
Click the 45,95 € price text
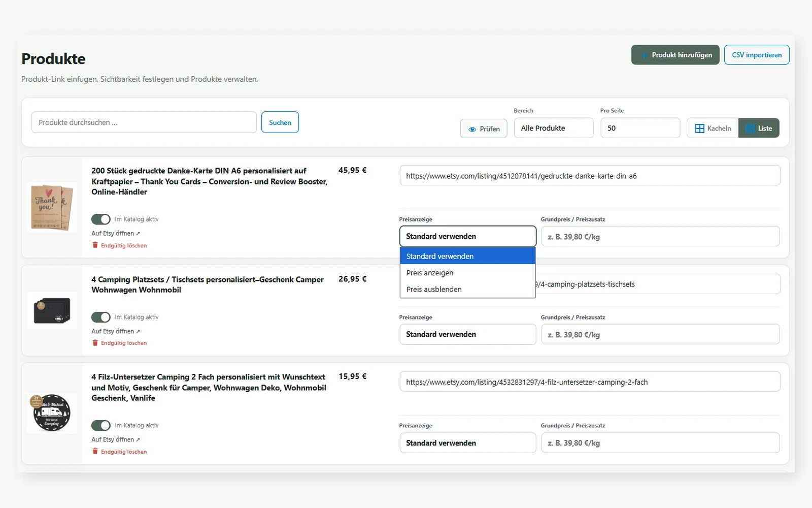tap(352, 170)
